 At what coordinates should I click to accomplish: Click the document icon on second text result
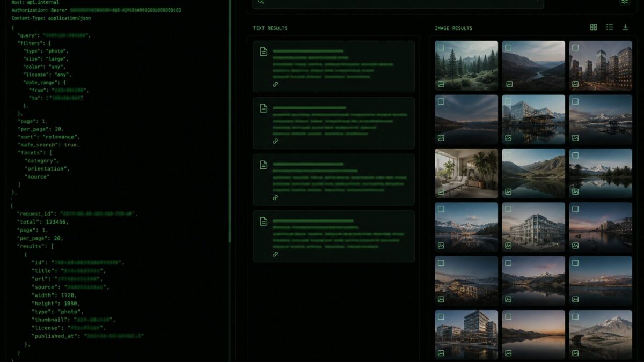(264, 108)
